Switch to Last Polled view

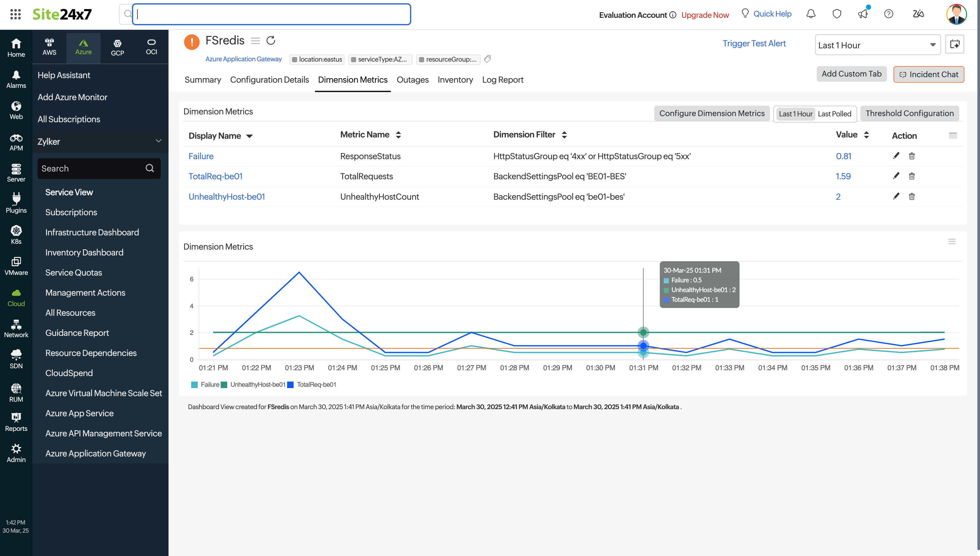(x=834, y=114)
